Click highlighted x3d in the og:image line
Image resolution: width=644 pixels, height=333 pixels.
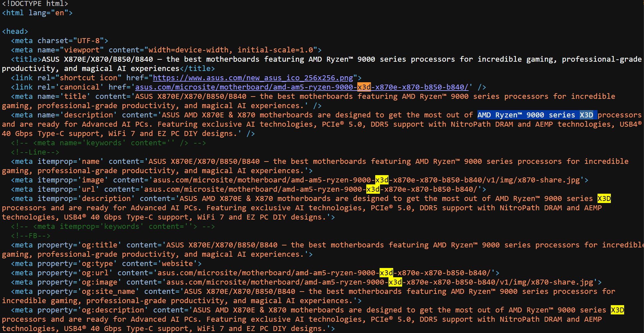[x=395, y=282]
